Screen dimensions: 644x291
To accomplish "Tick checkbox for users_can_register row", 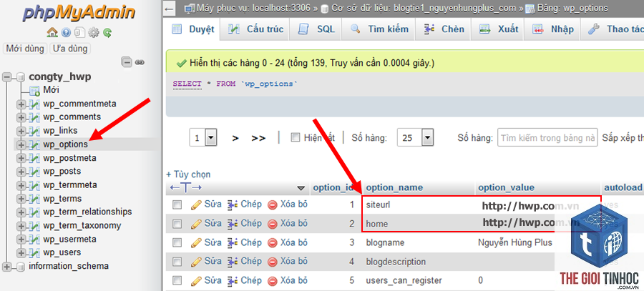I will (x=177, y=281).
